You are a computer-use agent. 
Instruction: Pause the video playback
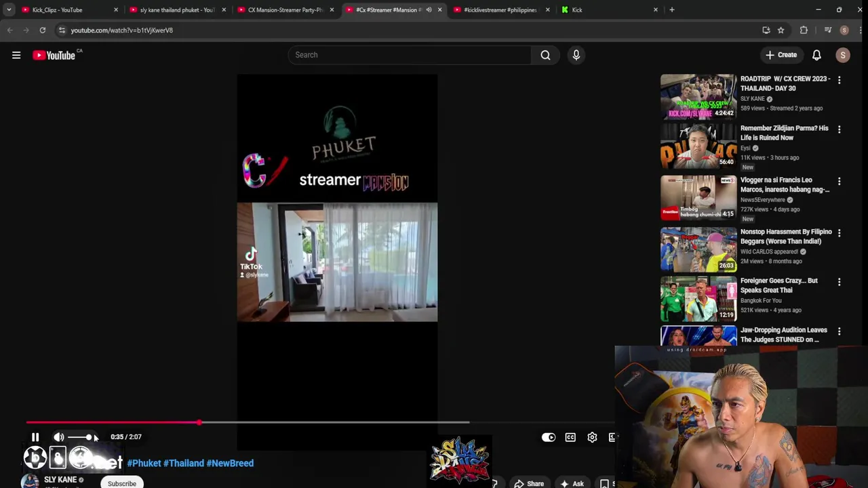pyautogui.click(x=35, y=437)
